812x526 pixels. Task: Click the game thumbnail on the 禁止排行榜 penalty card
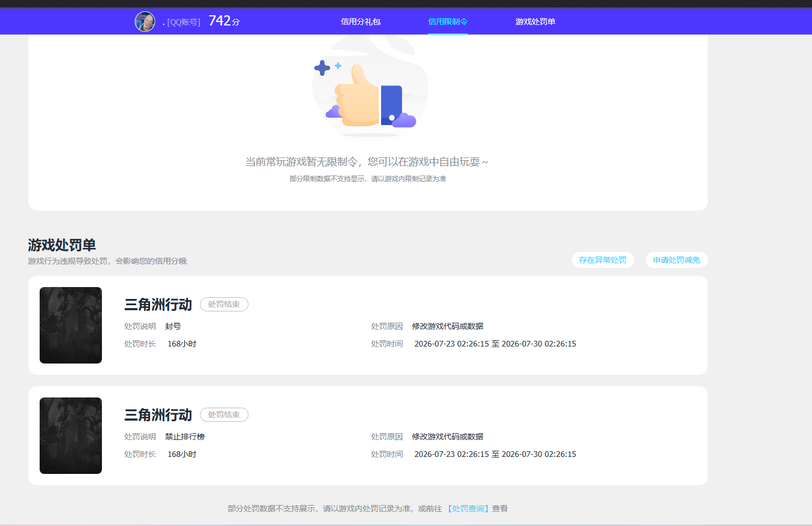[71, 435]
